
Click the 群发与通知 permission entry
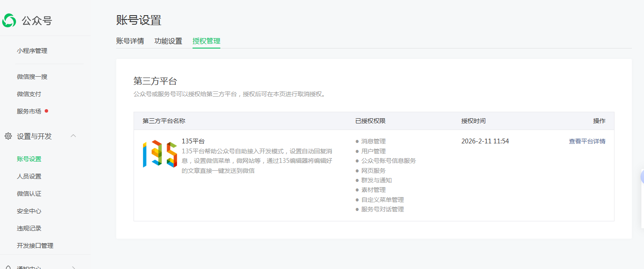click(x=376, y=180)
